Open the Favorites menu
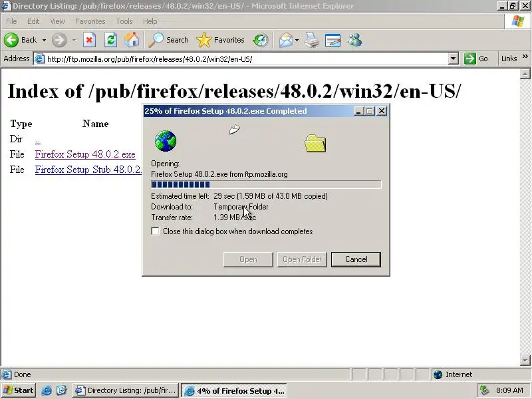532x399 pixels. tap(90, 21)
